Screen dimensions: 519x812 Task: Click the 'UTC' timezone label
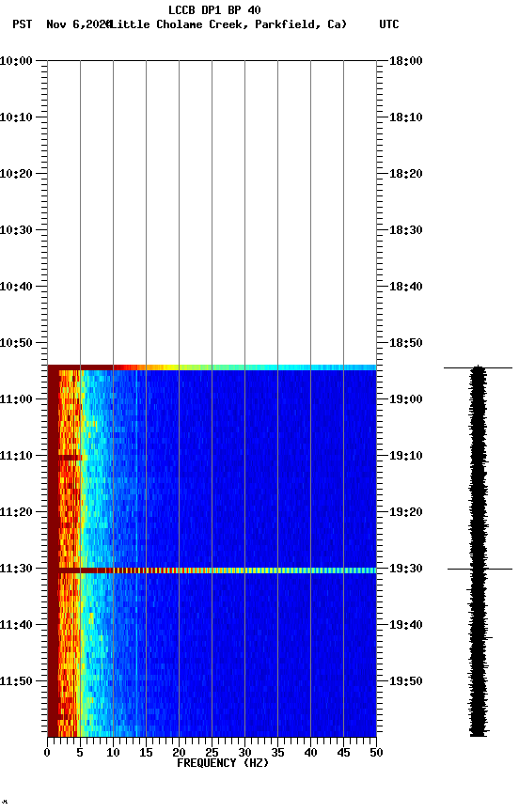click(389, 24)
